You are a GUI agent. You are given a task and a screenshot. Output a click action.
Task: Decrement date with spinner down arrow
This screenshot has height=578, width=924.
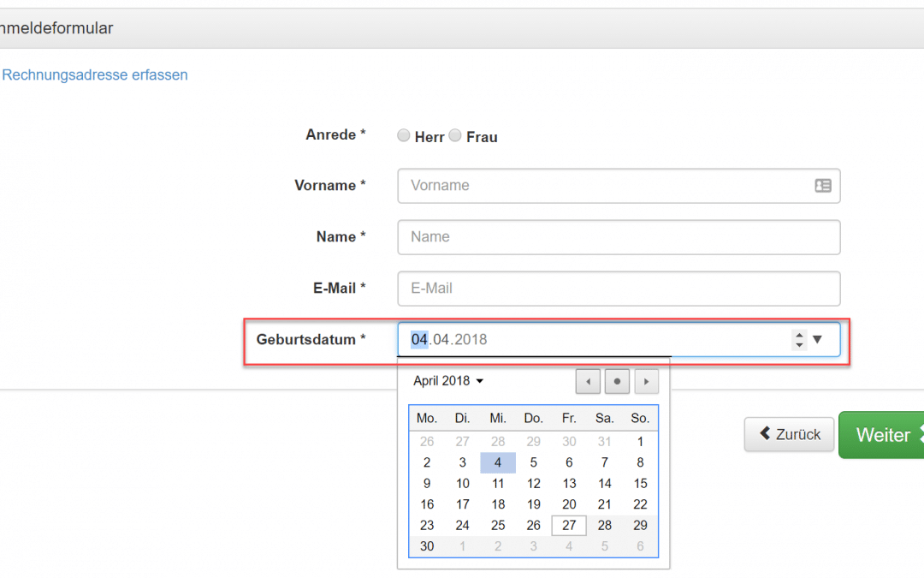point(799,344)
